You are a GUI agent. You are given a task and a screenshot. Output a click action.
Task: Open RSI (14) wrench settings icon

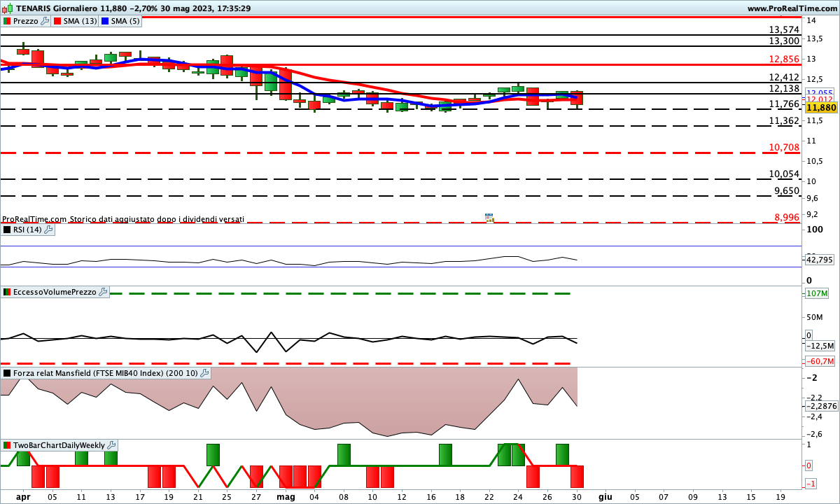point(48,229)
